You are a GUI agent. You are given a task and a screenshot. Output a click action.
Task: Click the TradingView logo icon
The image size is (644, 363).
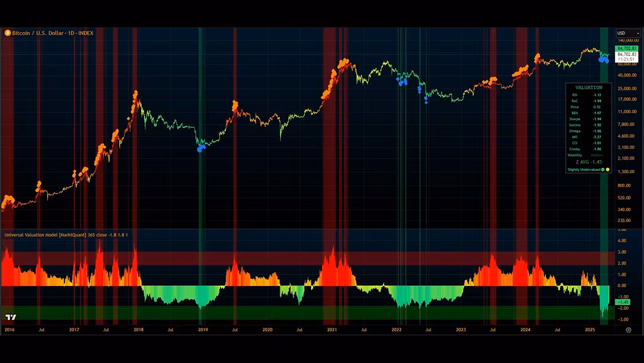pyautogui.click(x=10, y=317)
